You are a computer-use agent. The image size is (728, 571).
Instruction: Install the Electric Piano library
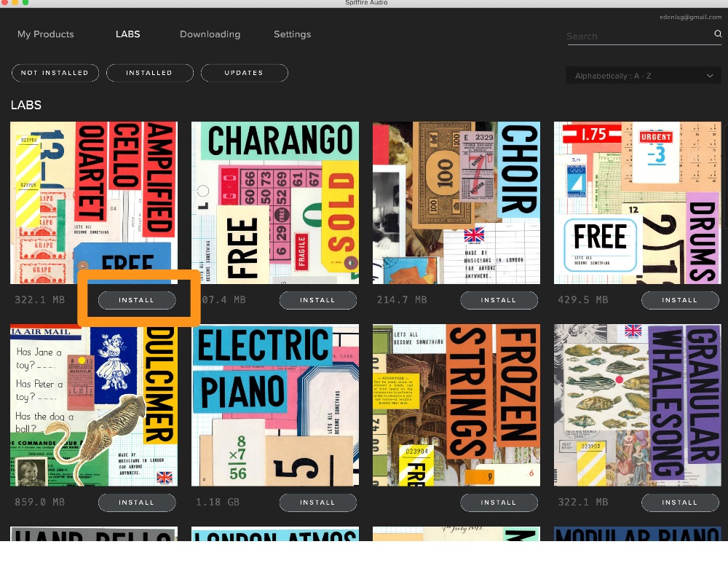tap(317, 503)
